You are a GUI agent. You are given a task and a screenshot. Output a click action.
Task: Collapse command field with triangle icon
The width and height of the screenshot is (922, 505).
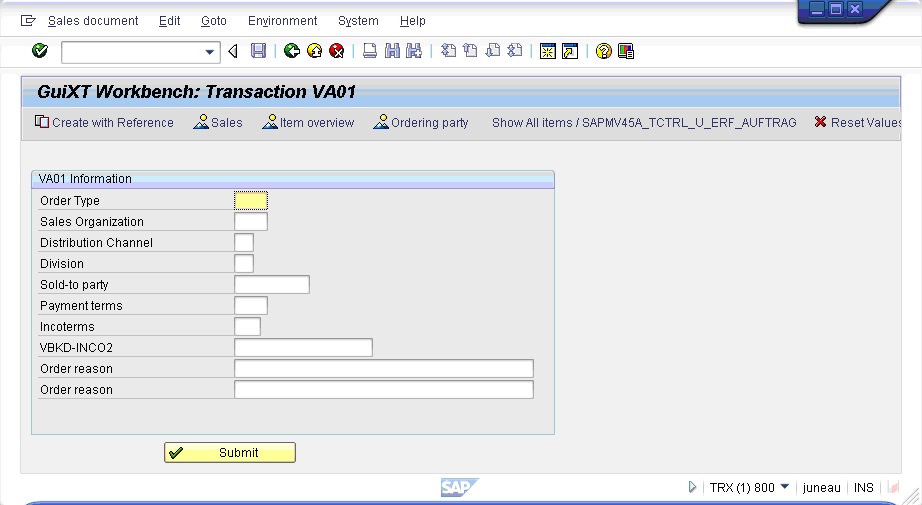point(233,52)
